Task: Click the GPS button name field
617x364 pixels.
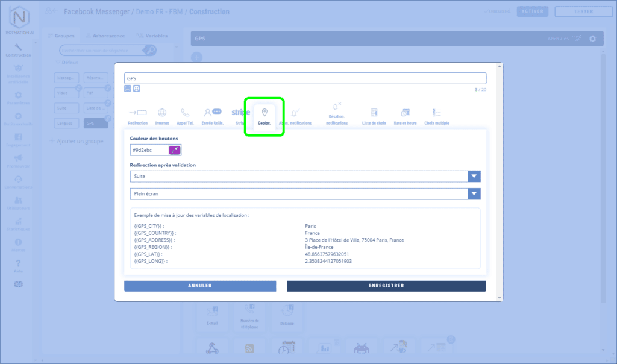Action: coord(305,78)
